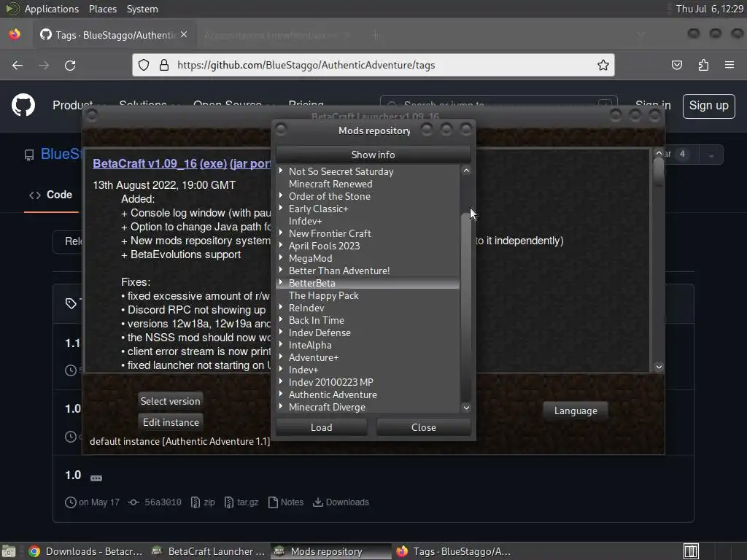Open the System menu

point(142,9)
